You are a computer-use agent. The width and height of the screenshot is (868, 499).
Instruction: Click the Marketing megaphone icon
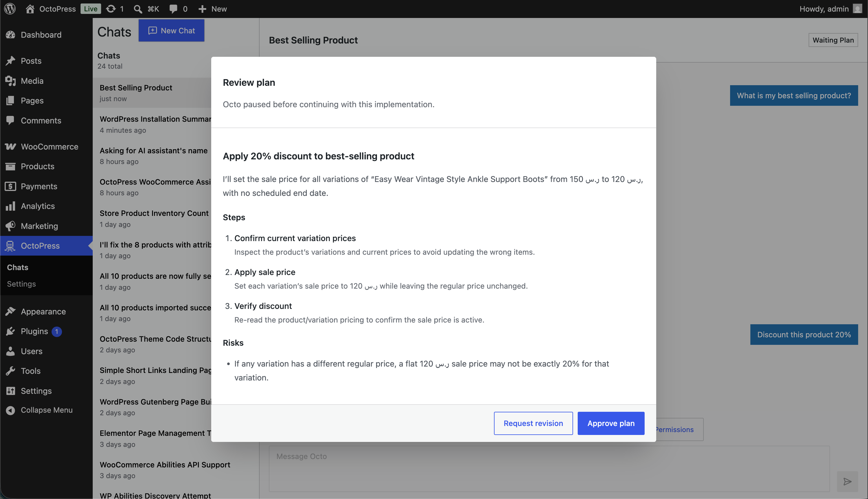click(x=10, y=226)
